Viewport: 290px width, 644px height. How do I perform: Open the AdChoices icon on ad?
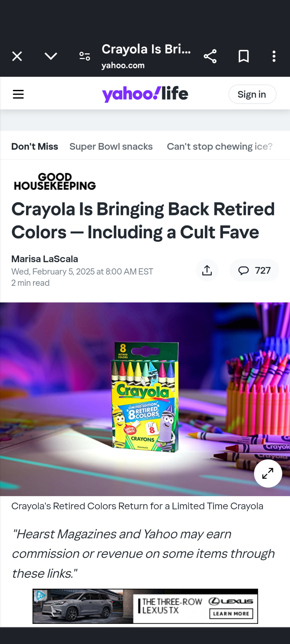[x=40, y=595]
